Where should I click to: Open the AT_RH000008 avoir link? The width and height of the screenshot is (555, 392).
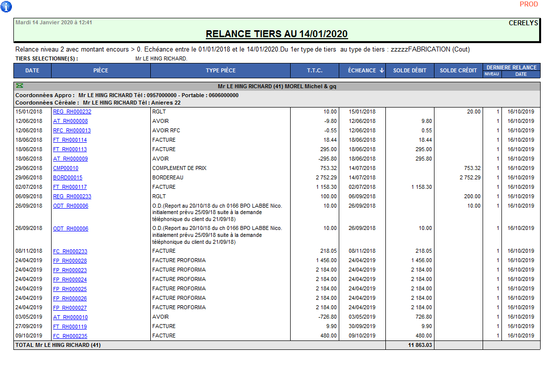(x=70, y=121)
